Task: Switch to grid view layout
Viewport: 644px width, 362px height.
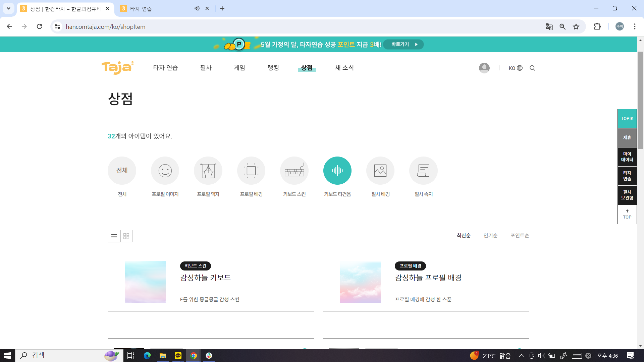Action: [x=126, y=236]
